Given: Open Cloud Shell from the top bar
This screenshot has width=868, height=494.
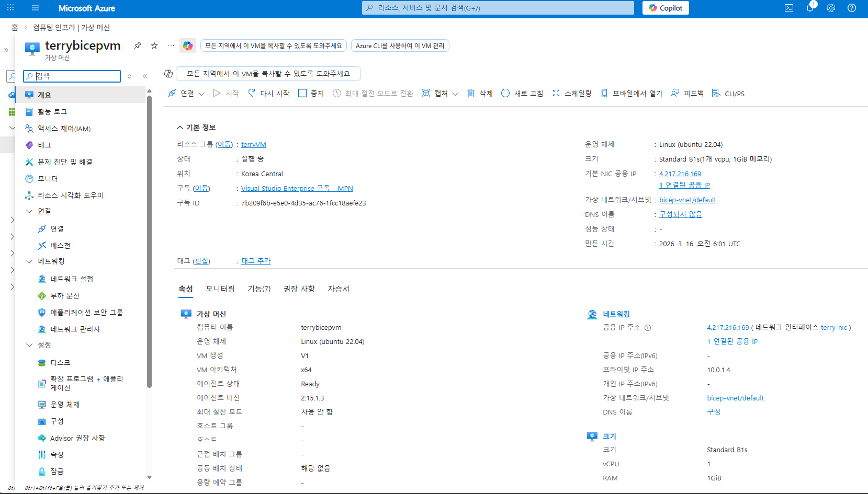Looking at the screenshot, I should [789, 8].
